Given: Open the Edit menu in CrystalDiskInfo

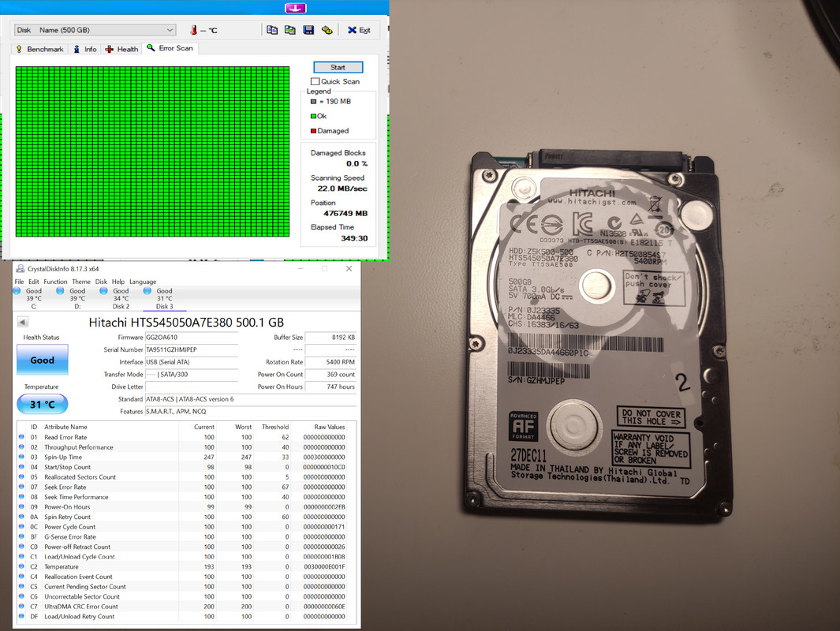Looking at the screenshot, I should (34, 282).
